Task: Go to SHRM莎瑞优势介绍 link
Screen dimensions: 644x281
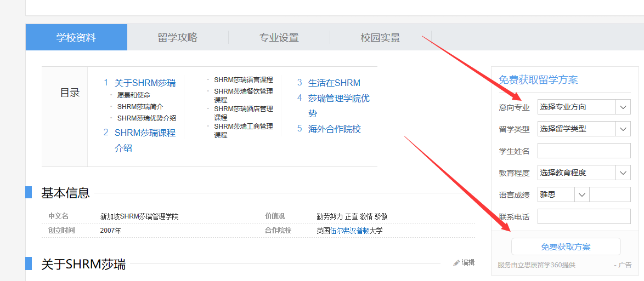Action: point(146,118)
